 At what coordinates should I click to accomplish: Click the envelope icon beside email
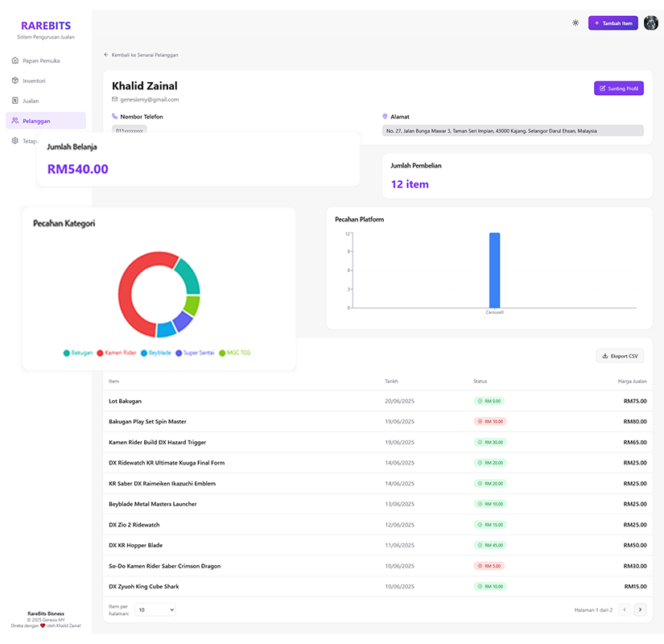point(115,99)
